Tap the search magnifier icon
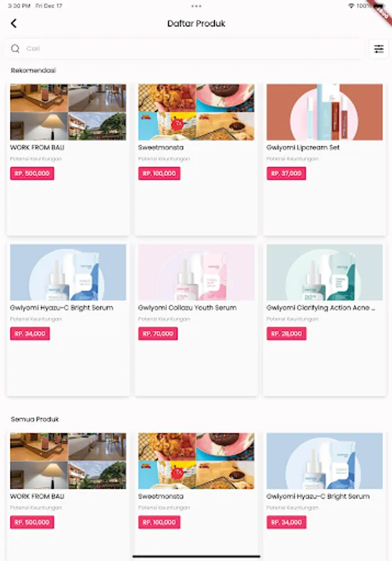 click(15, 49)
